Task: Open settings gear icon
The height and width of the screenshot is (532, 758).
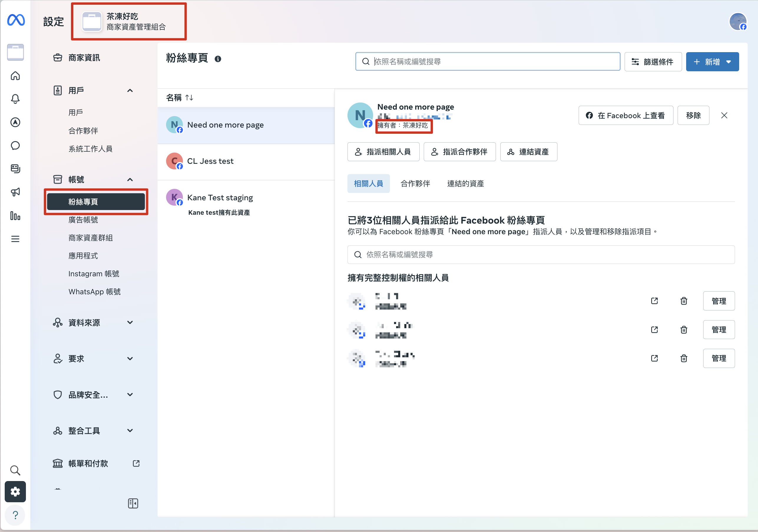Action: coord(15,492)
